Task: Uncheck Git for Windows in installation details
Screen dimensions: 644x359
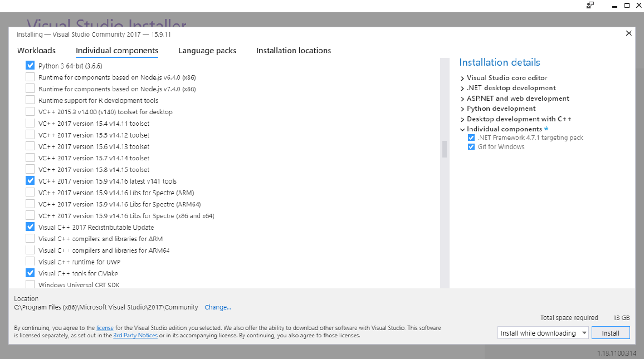Action: click(471, 146)
